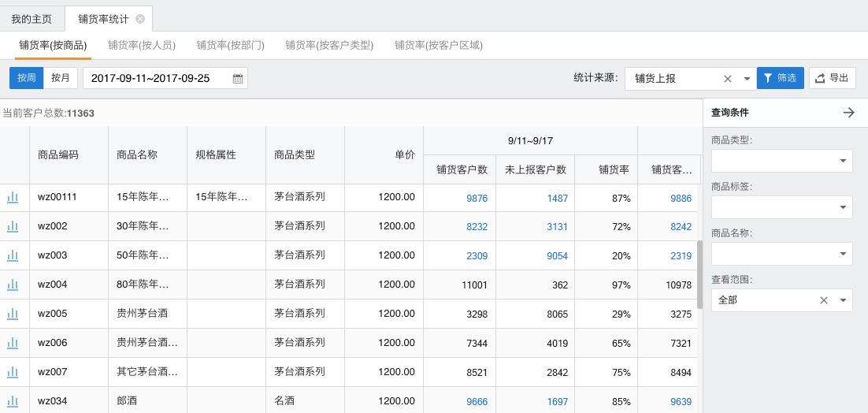Close the 铺货率统计 tab
This screenshot has height=413, width=868.
click(140, 19)
